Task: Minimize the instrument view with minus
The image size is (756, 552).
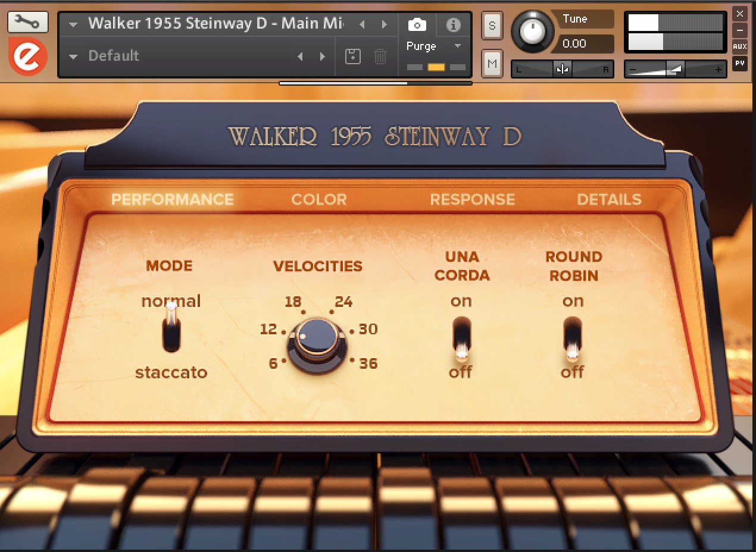Action: point(740,30)
